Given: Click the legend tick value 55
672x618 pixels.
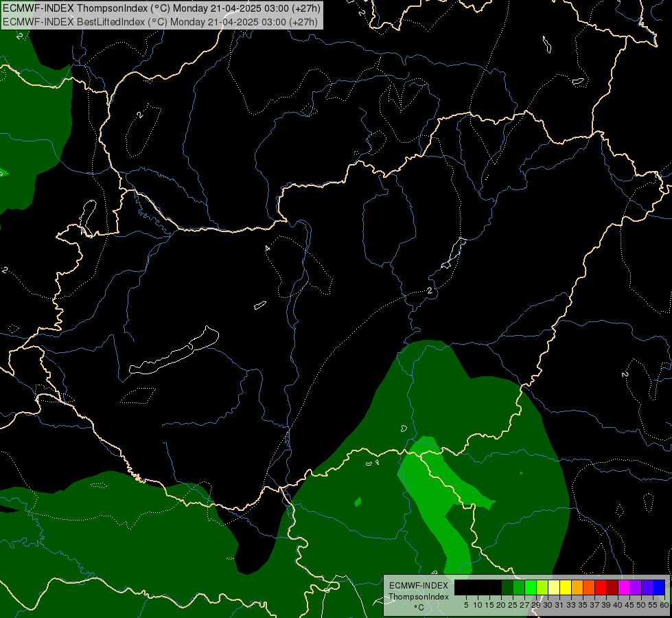Looking at the screenshot, I should pyautogui.click(x=653, y=605).
